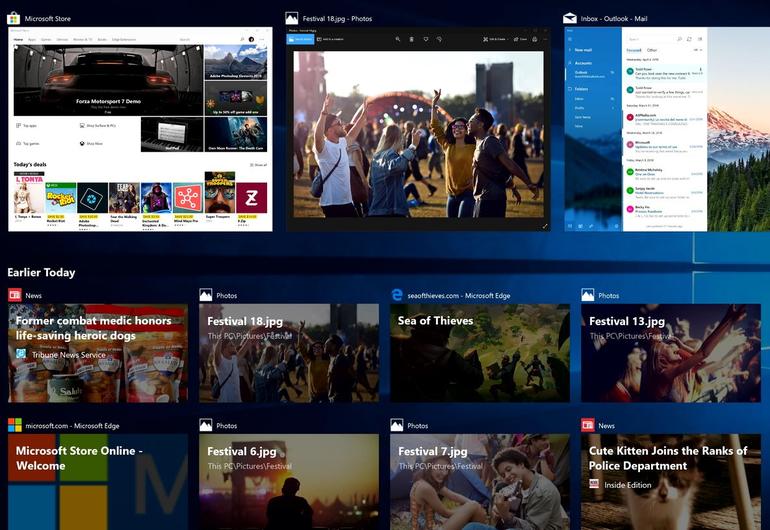Open Edit & Create dropdown in Photos

[x=495, y=39]
